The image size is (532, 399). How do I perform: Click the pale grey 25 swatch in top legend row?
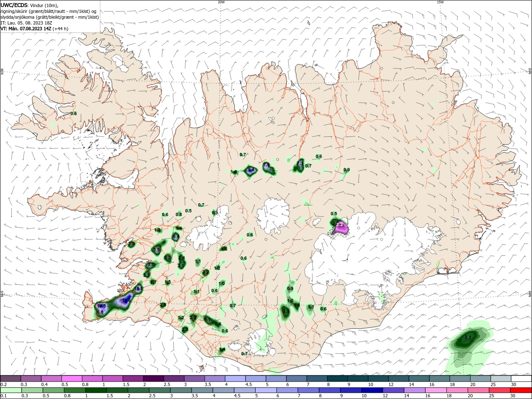click(x=501, y=379)
